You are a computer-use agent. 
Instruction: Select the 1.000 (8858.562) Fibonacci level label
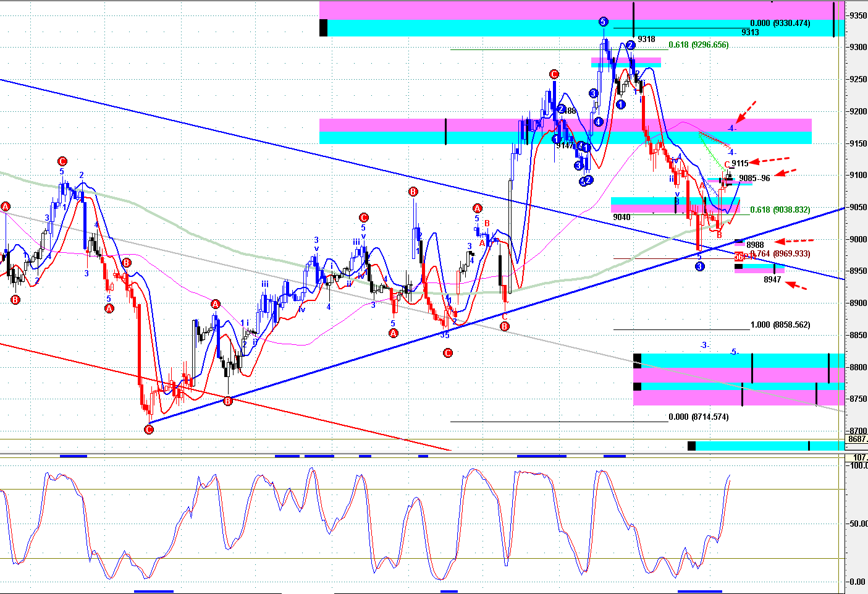(x=780, y=325)
